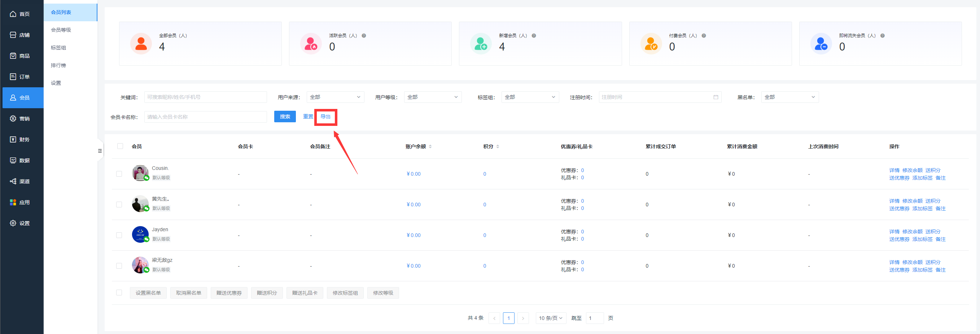Open the 排行榜 ranking menu entry

click(58, 65)
